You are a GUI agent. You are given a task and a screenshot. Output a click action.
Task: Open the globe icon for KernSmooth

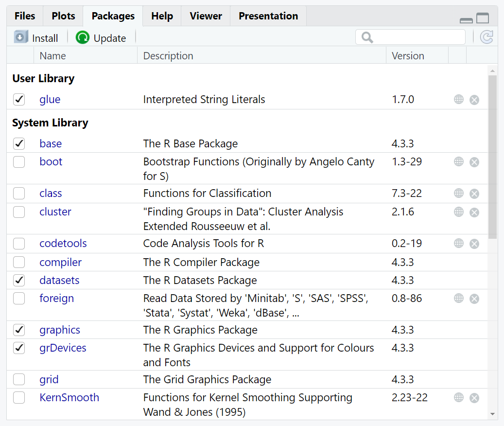point(459,397)
